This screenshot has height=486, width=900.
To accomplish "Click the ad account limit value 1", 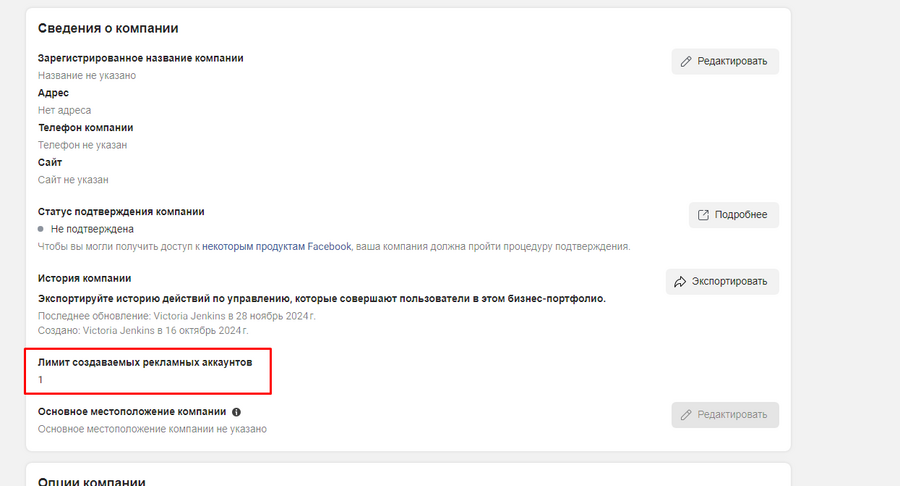I will click(40, 380).
